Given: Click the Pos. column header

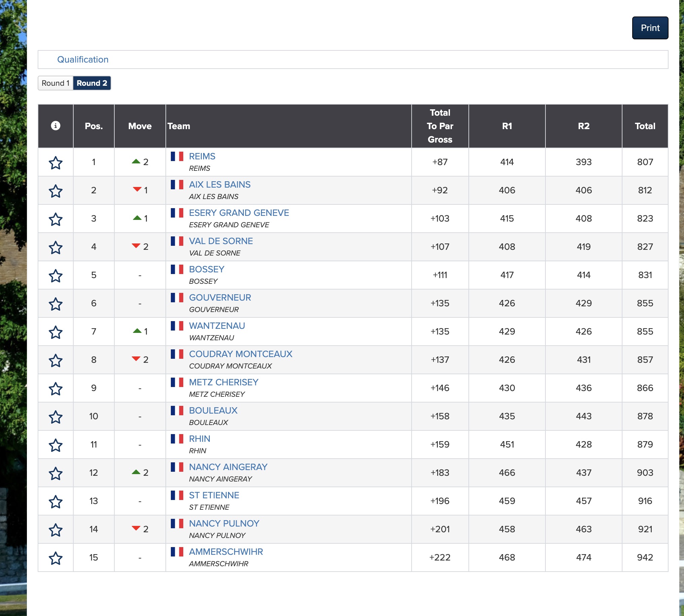Looking at the screenshot, I should (x=94, y=126).
